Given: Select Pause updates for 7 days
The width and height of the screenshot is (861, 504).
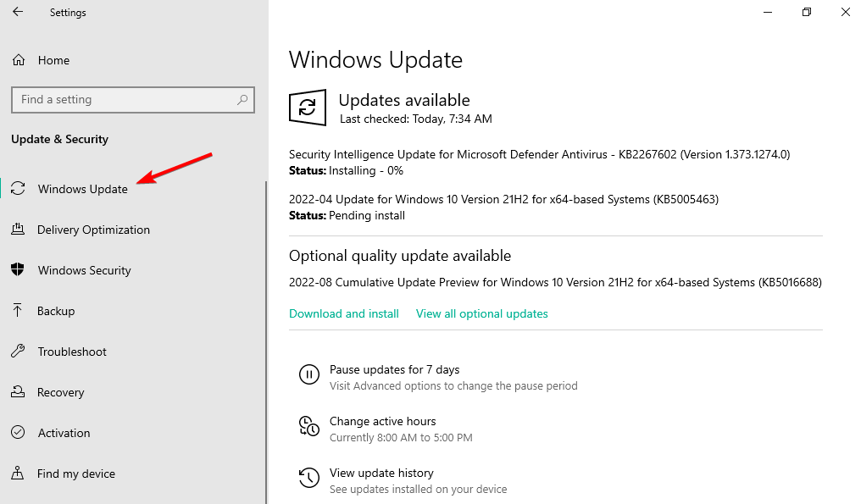Looking at the screenshot, I should [394, 369].
